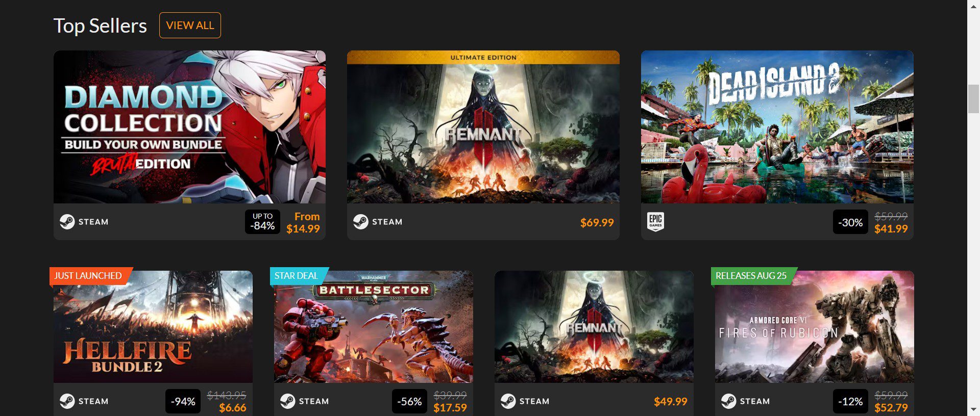Click the Star Deal Battlesector artwork
Image resolution: width=980 pixels, height=416 pixels.
pos(374,327)
